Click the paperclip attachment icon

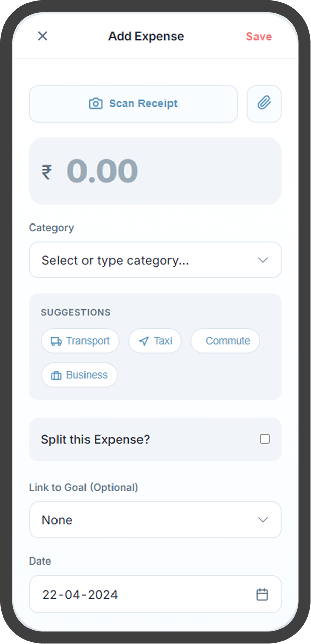click(x=264, y=104)
